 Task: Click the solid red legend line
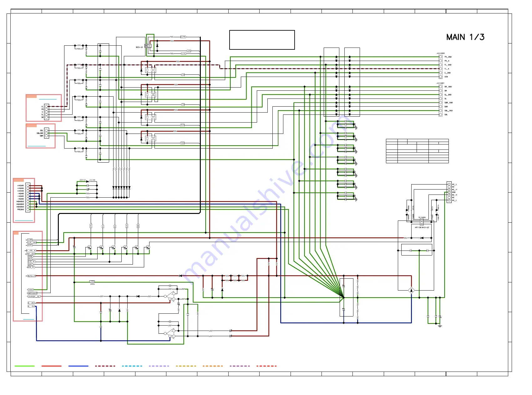pyautogui.click(x=51, y=366)
